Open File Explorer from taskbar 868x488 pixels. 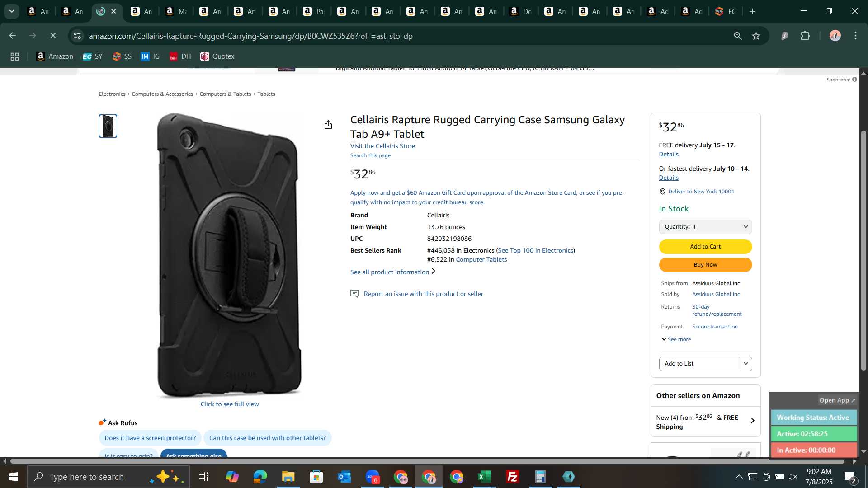pos(288,477)
